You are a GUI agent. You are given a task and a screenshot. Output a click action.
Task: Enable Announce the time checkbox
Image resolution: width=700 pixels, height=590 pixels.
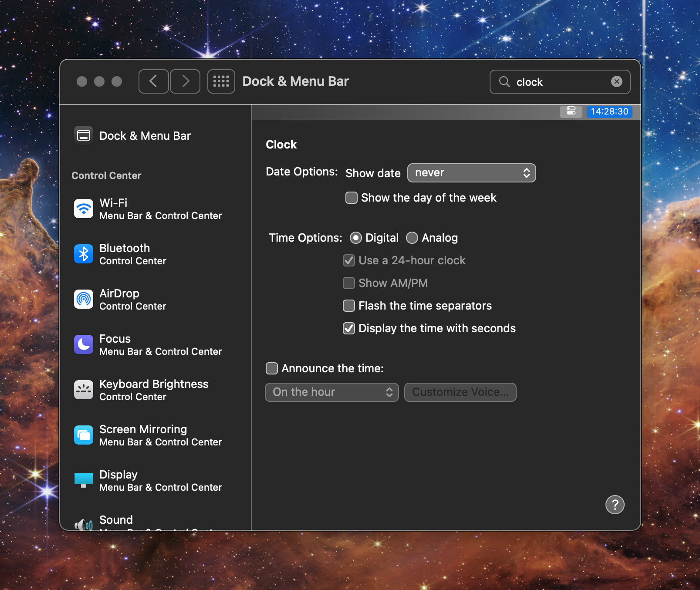272,368
